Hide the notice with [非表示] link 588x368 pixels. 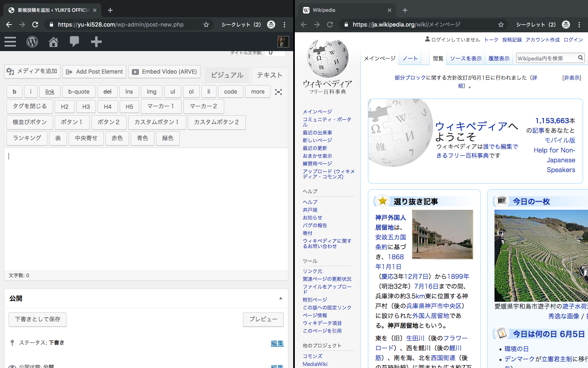point(572,78)
